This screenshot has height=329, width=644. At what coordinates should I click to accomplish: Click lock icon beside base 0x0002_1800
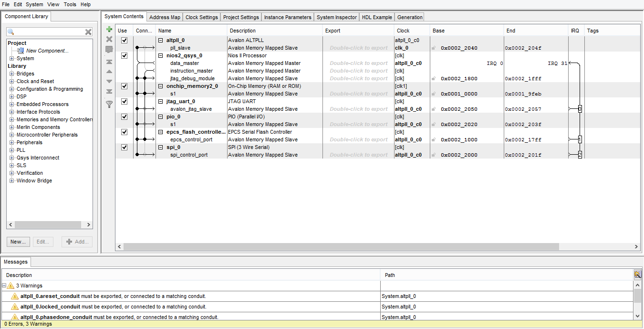coord(434,78)
